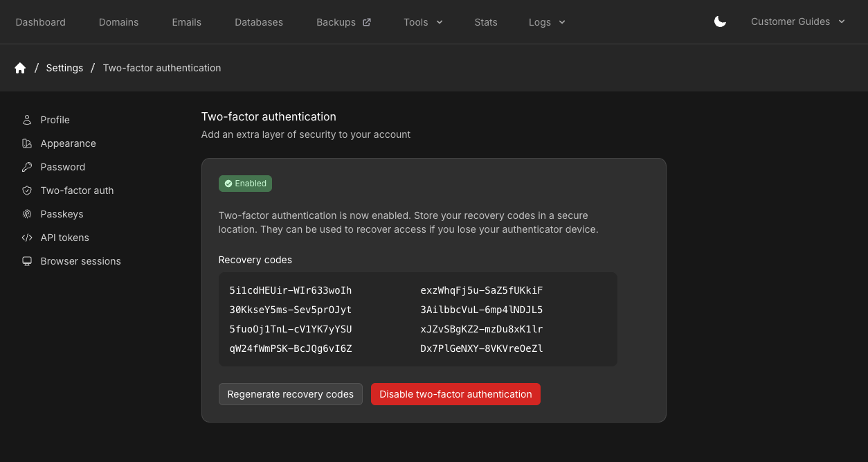The height and width of the screenshot is (462, 868).
Task: Open Browser sessions in sidebar
Action: tap(81, 261)
